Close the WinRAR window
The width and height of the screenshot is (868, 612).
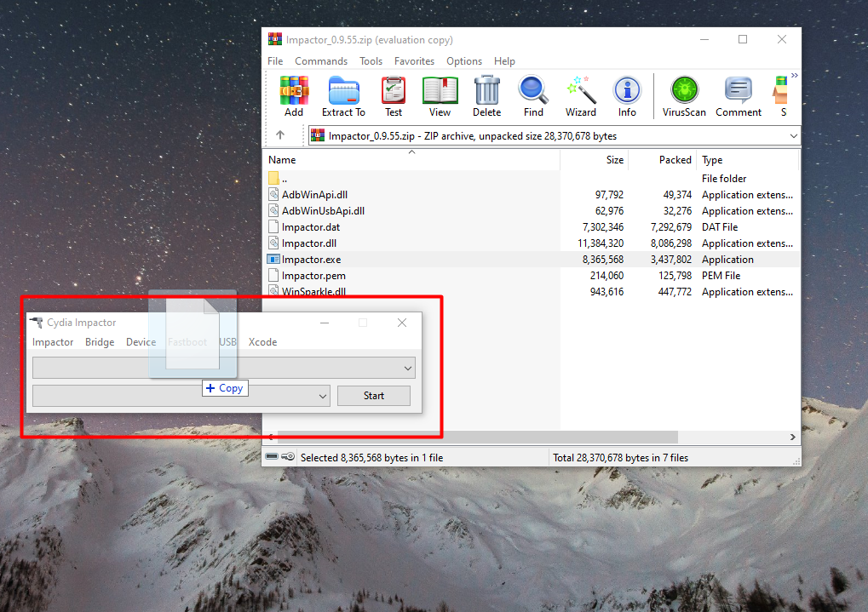pyautogui.click(x=782, y=39)
